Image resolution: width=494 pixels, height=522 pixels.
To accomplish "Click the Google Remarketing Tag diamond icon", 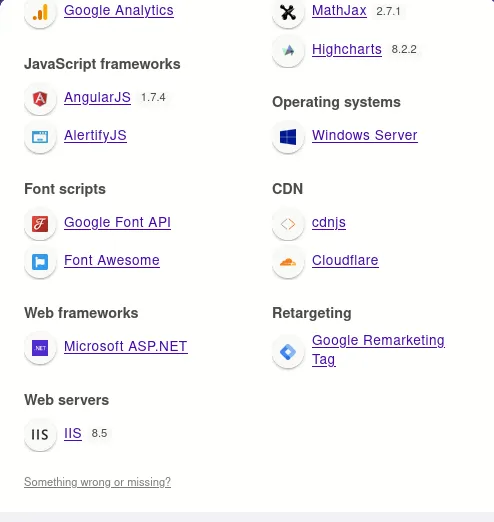I will (288, 352).
